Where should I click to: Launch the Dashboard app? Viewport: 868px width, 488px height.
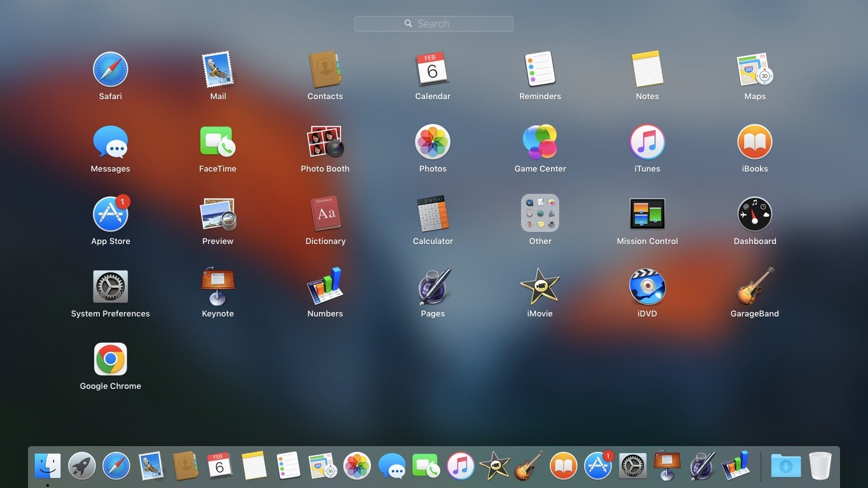click(x=755, y=214)
